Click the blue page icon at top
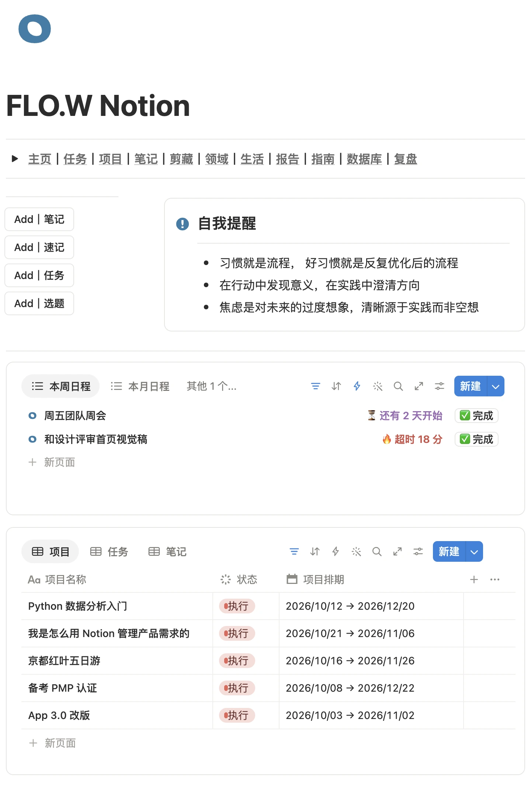This screenshot has height=812, width=531. tap(35, 29)
